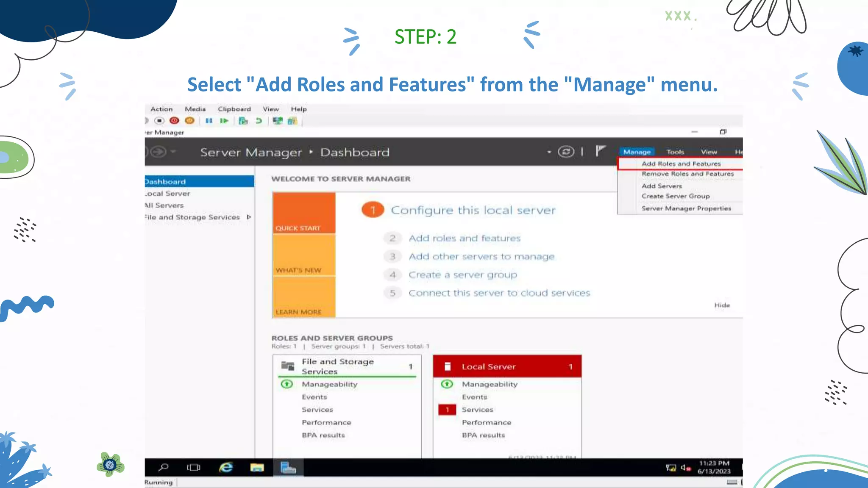
Task: Click the Server Manager forward navigation arrow
Action: [159, 152]
